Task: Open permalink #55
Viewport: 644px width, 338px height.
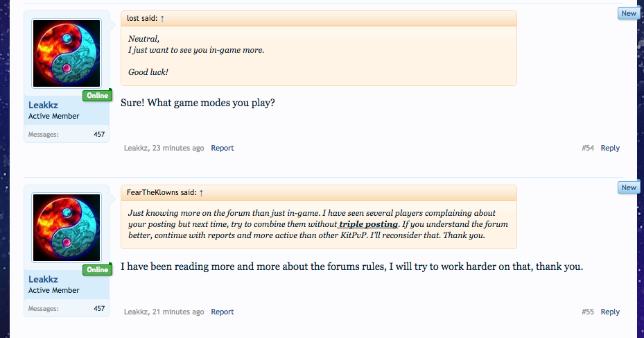Action: pos(588,312)
